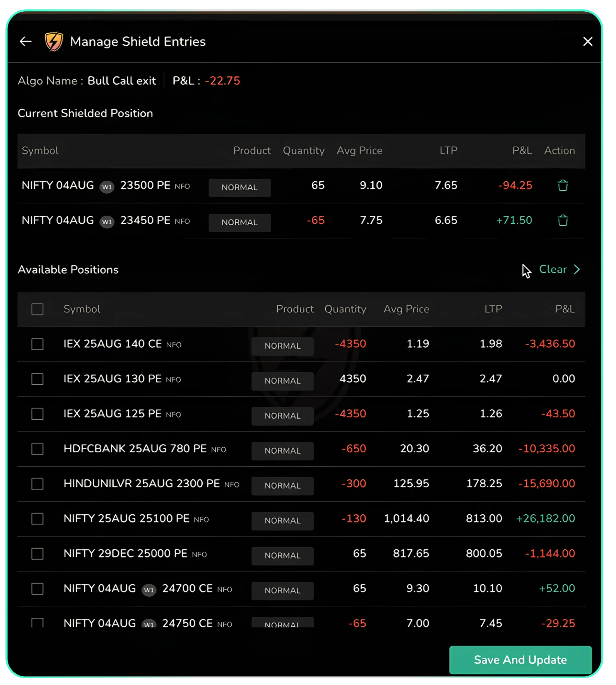
Task: Check the NIFTY 25AUG 25100 PE position
Action: tap(38, 519)
